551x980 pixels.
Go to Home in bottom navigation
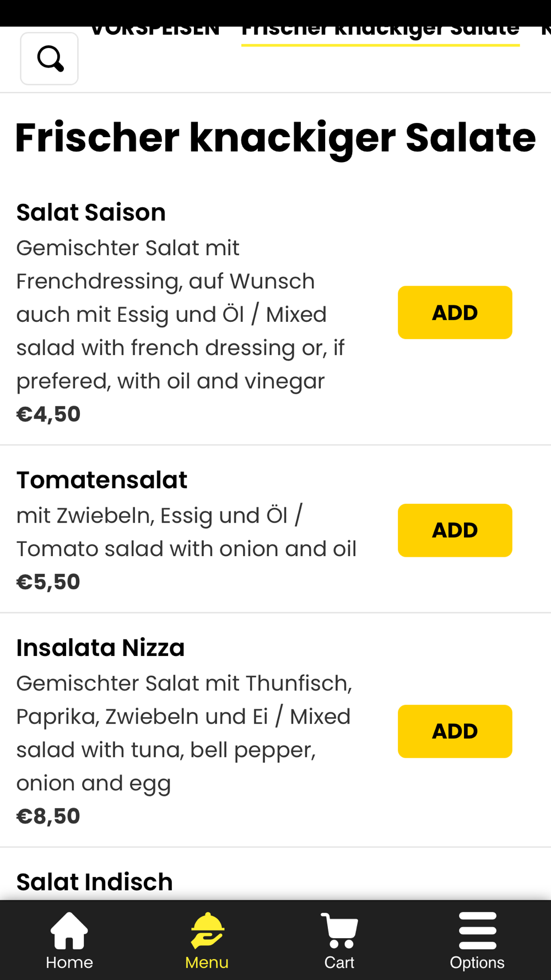[x=69, y=940]
